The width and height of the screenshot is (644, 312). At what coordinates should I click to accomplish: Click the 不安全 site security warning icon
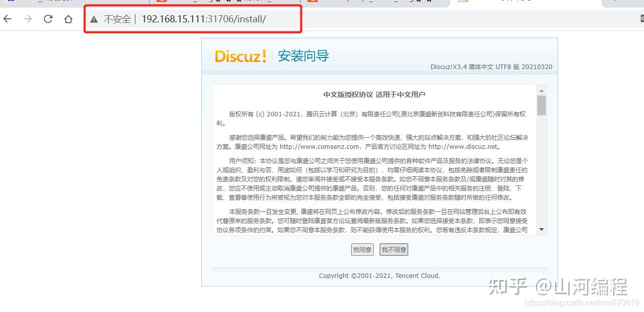94,19
